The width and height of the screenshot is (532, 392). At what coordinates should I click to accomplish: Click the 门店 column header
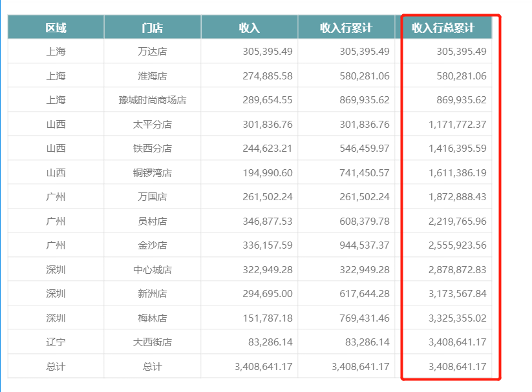[x=153, y=27]
